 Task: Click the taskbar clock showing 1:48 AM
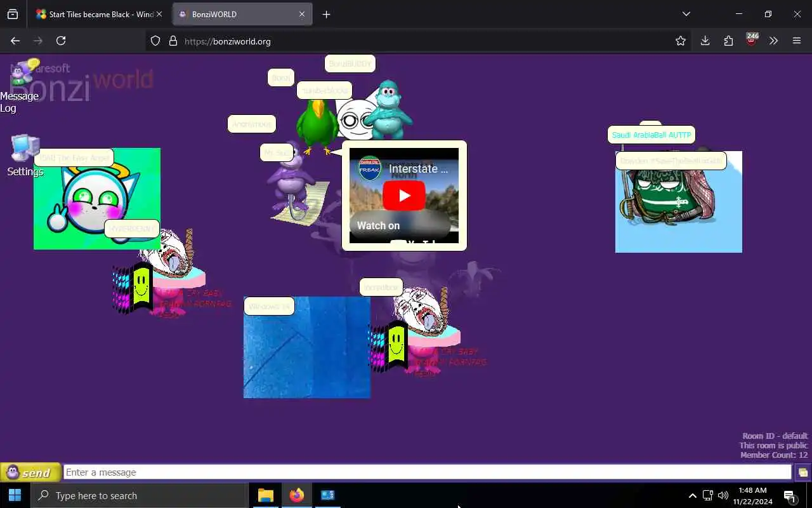coord(753,495)
